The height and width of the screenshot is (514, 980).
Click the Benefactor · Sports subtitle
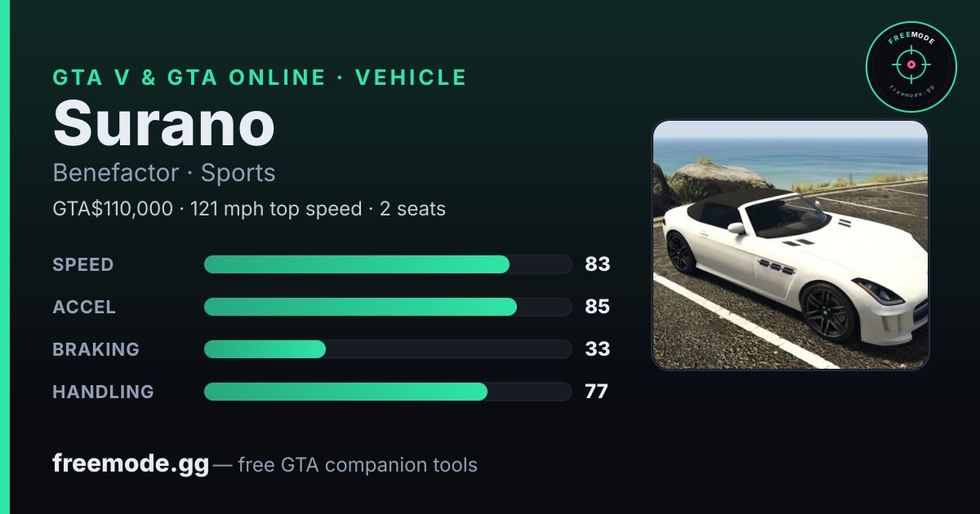164,173
